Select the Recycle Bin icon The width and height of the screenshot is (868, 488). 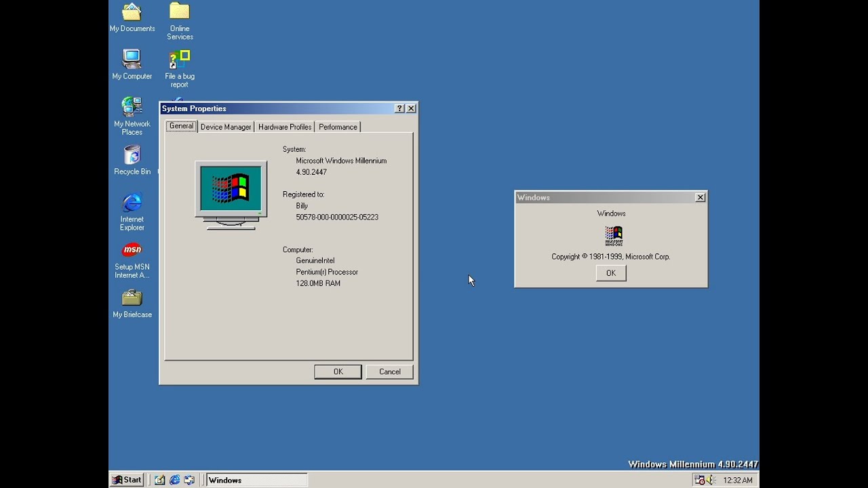pyautogui.click(x=132, y=160)
